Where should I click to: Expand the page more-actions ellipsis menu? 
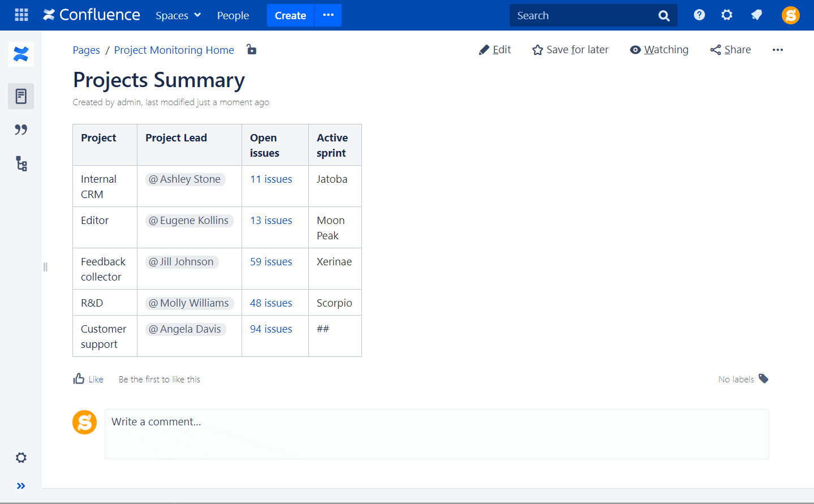point(778,50)
